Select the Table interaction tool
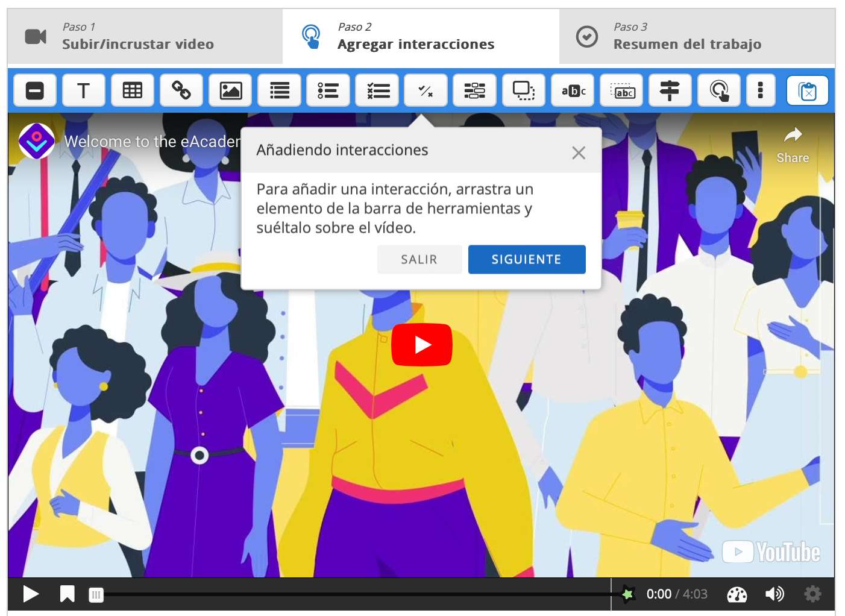 coord(133,90)
